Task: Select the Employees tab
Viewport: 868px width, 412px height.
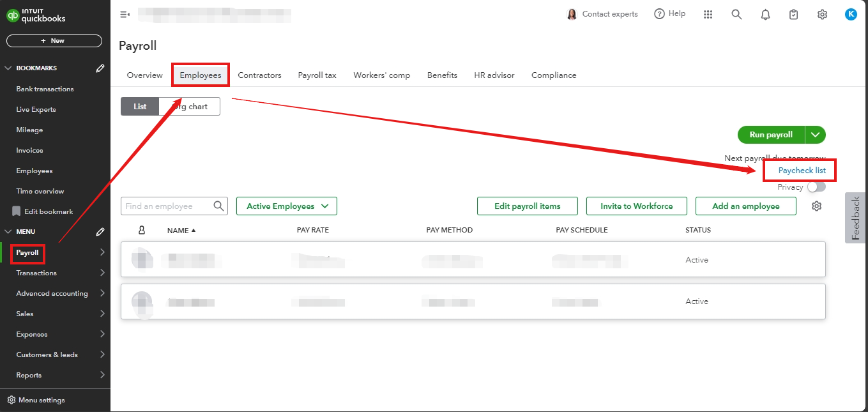Action: pyautogui.click(x=201, y=75)
